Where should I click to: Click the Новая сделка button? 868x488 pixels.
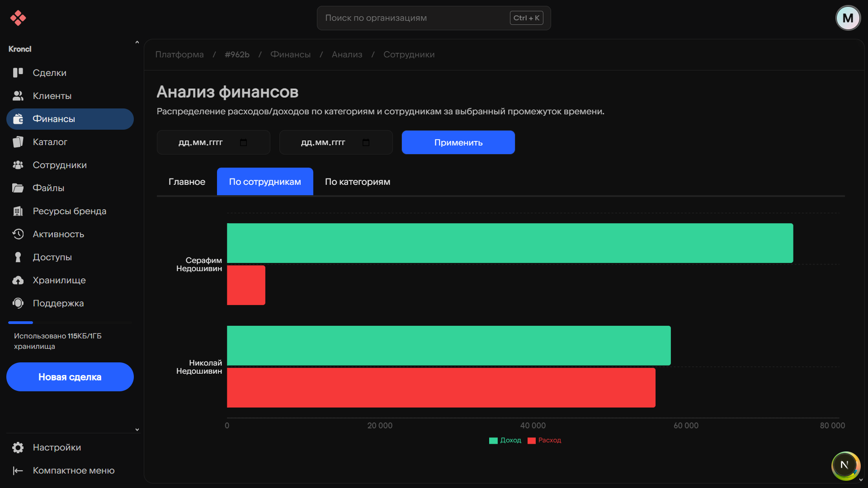pos(70,377)
